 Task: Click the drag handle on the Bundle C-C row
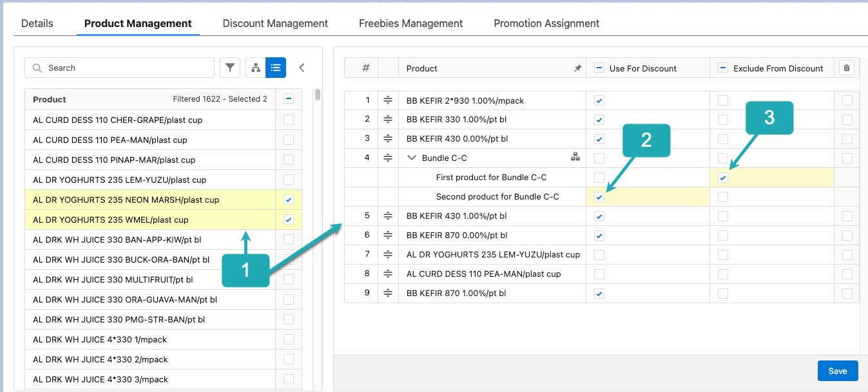coord(388,157)
